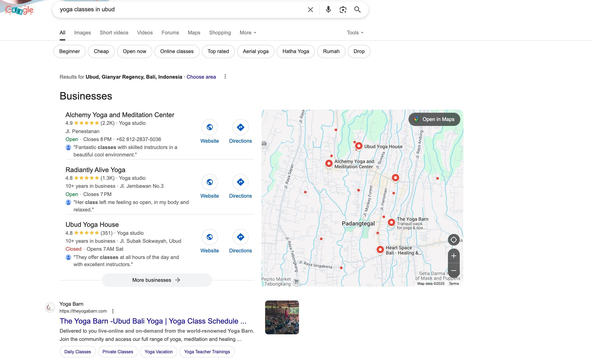Apply the Online classes filter chip
The image size is (593, 364).
coord(177,51)
